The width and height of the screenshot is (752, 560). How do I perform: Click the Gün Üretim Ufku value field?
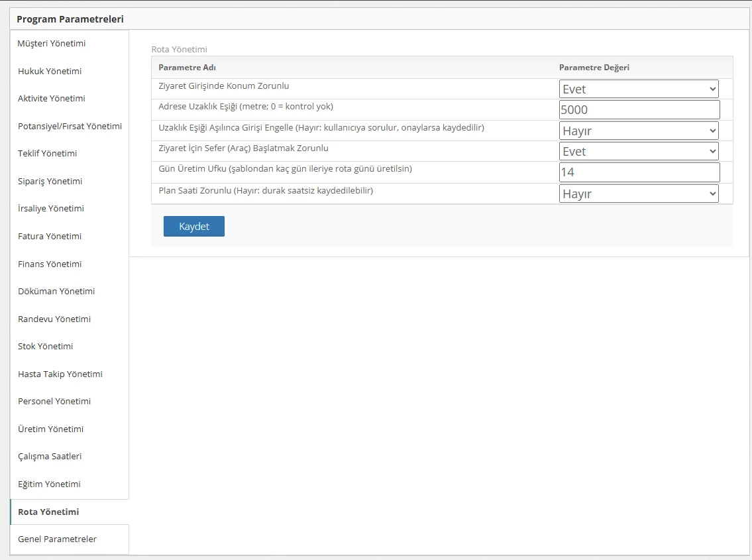639,172
